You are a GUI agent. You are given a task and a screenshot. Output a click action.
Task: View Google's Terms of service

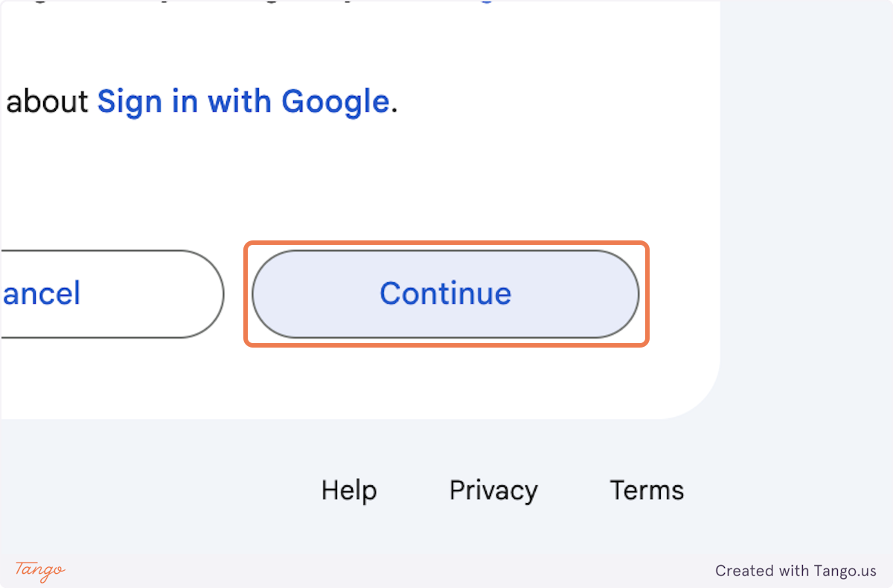[x=647, y=490]
